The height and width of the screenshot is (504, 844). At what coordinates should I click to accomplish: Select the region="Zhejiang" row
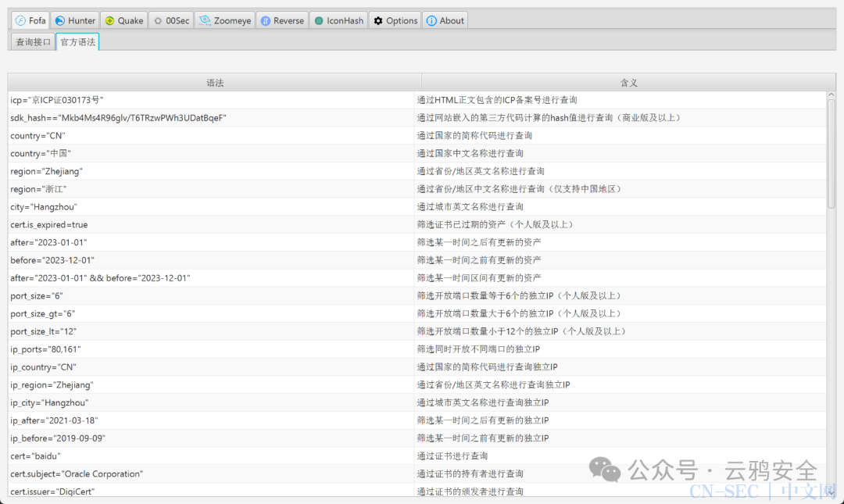click(417, 171)
